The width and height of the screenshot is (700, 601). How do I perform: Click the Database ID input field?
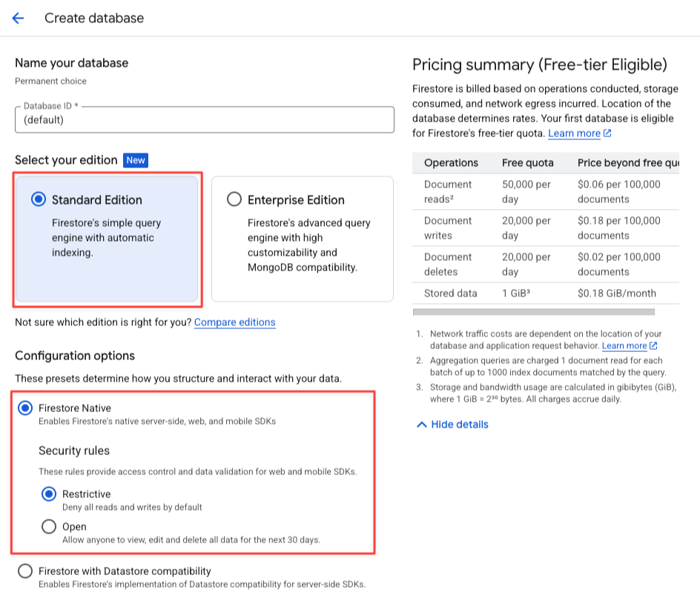204,120
